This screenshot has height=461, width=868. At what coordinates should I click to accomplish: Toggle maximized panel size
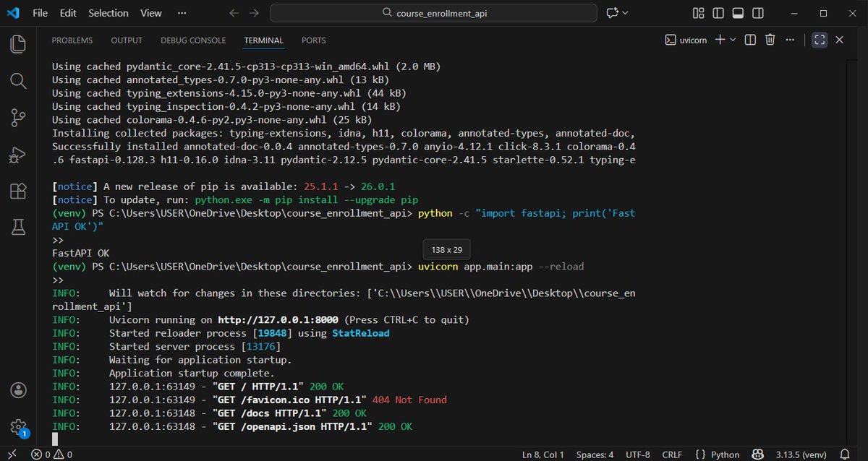pos(820,40)
